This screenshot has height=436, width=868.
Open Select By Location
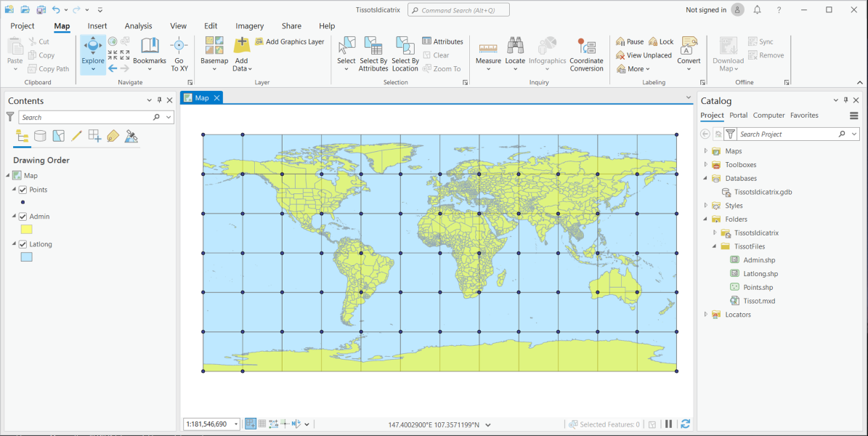click(x=405, y=54)
